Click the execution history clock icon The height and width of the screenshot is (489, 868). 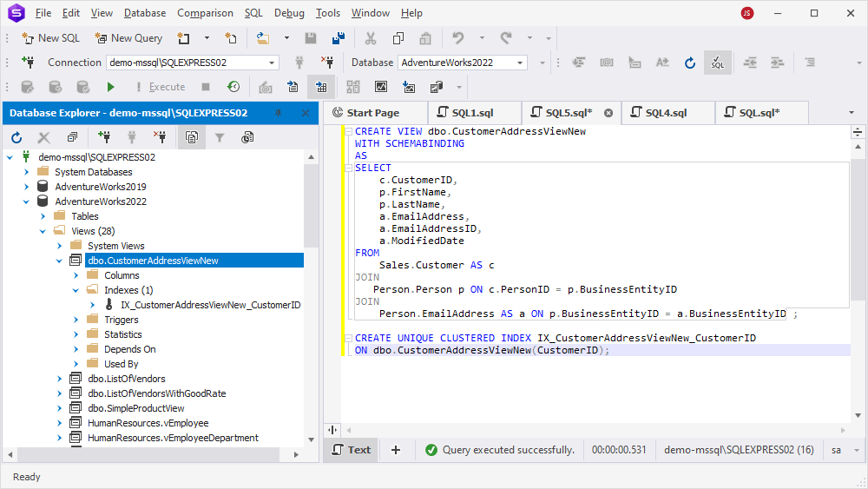(x=233, y=87)
